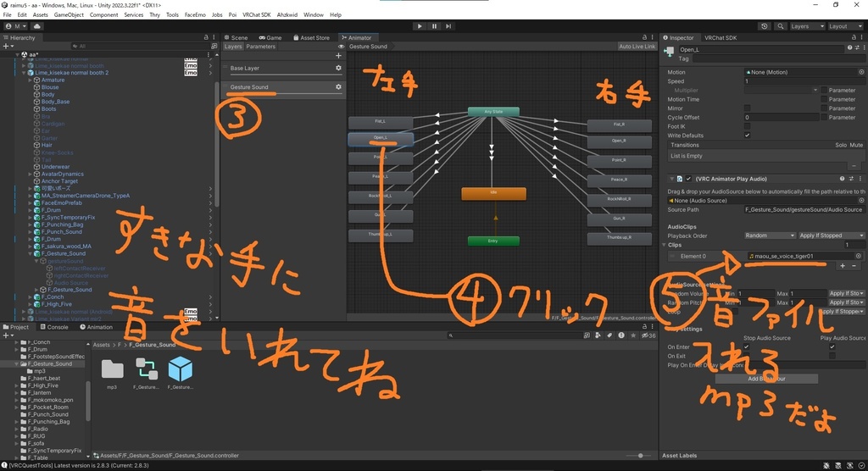Click Project search by type icon
Viewport: 868px width, 471px height.
coord(598,335)
